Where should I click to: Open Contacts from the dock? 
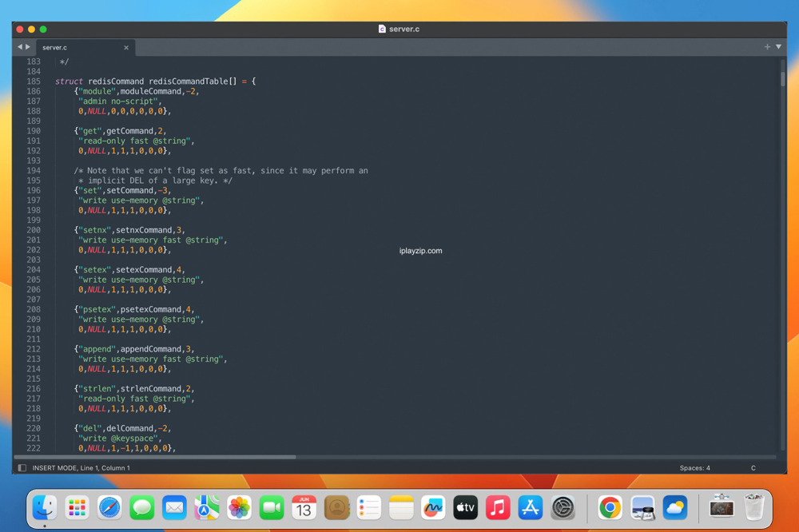(x=336, y=507)
